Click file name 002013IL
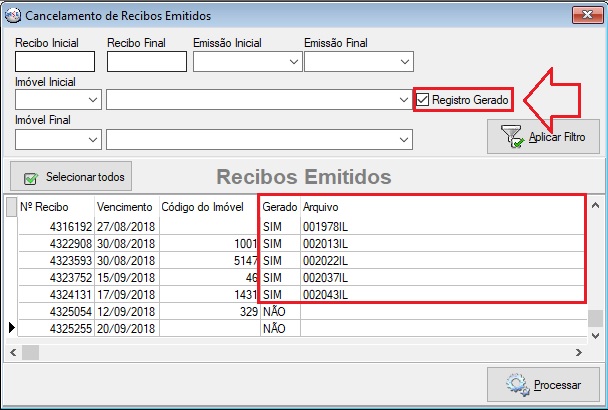608x410 pixels. click(325, 244)
